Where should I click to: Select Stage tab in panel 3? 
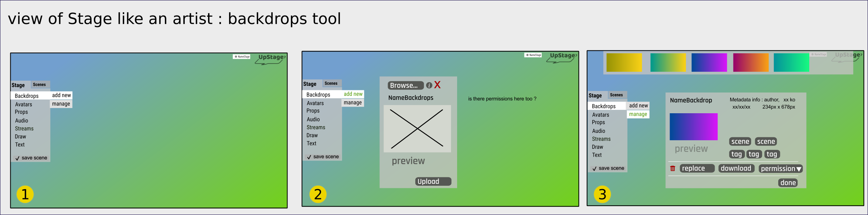(x=595, y=95)
